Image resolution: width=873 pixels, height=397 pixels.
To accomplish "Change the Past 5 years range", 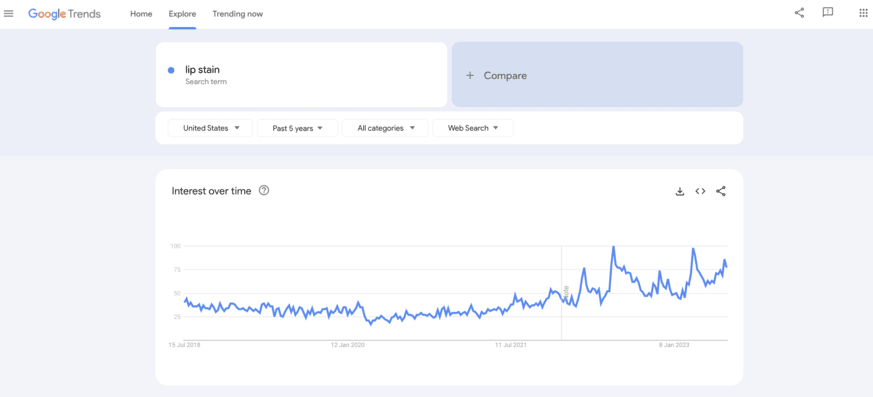I will [297, 128].
